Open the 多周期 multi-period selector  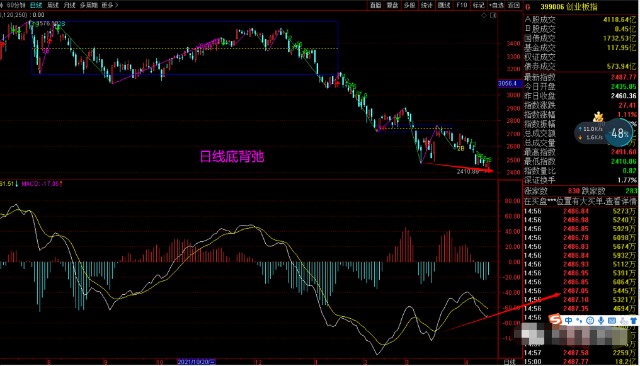(x=89, y=5)
